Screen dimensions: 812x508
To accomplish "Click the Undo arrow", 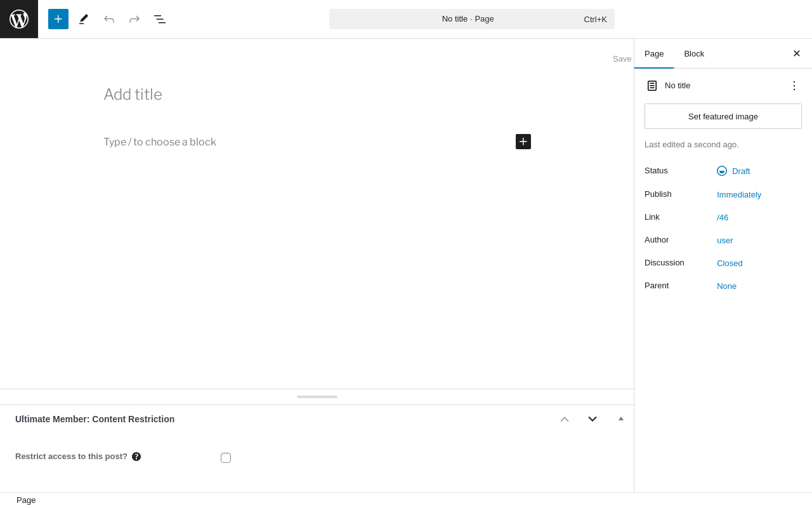I will 109,19.
